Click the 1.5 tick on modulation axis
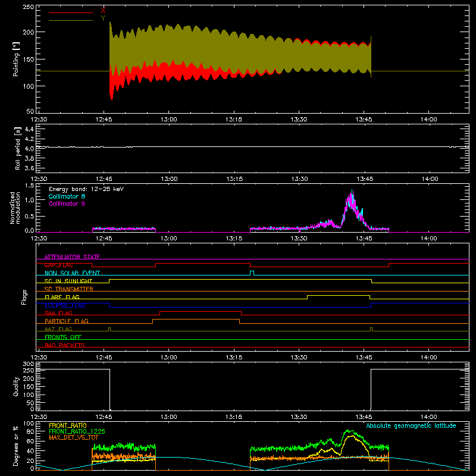 point(29,185)
